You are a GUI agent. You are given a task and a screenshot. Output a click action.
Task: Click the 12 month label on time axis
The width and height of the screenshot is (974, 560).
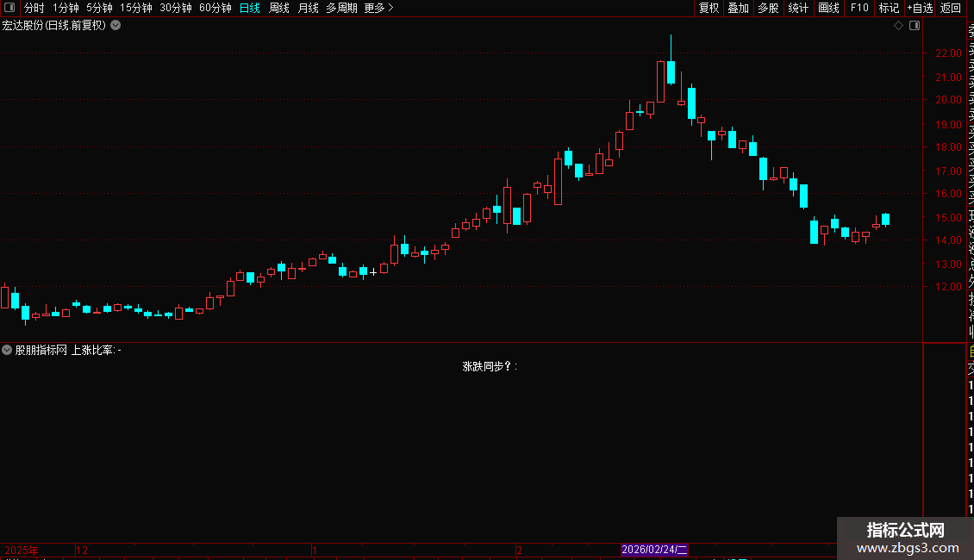[81, 550]
